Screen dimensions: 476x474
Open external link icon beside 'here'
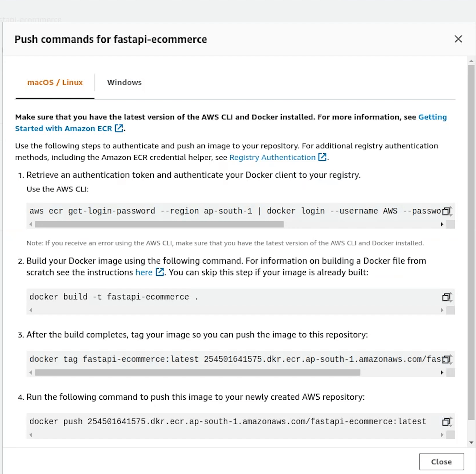click(159, 272)
